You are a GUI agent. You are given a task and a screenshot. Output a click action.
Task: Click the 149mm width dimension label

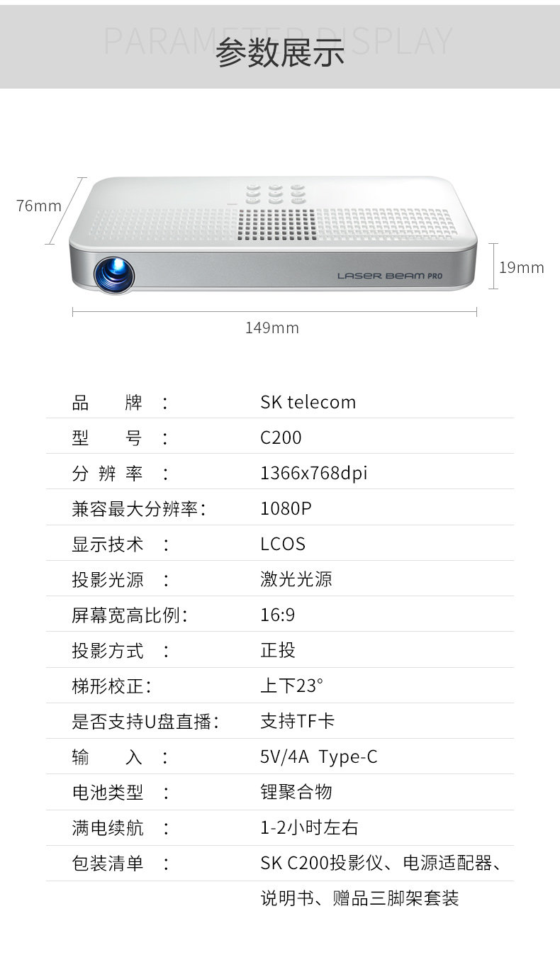tap(272, 328)
